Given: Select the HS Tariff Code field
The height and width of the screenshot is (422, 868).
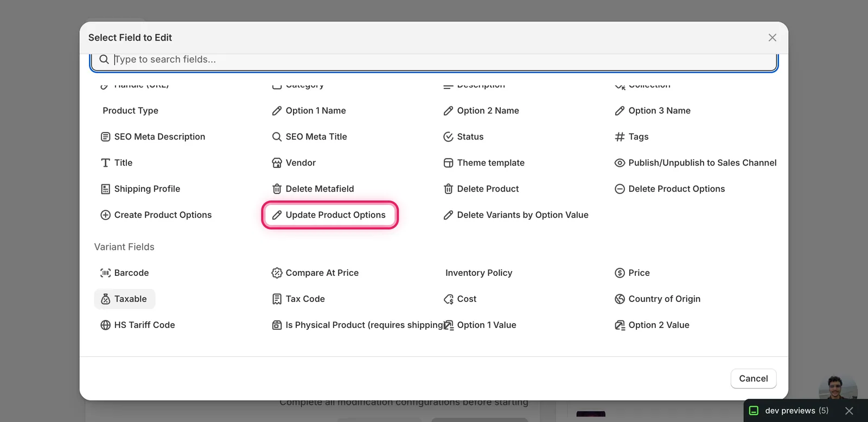Looking at the screenshot, I should 138,325.
